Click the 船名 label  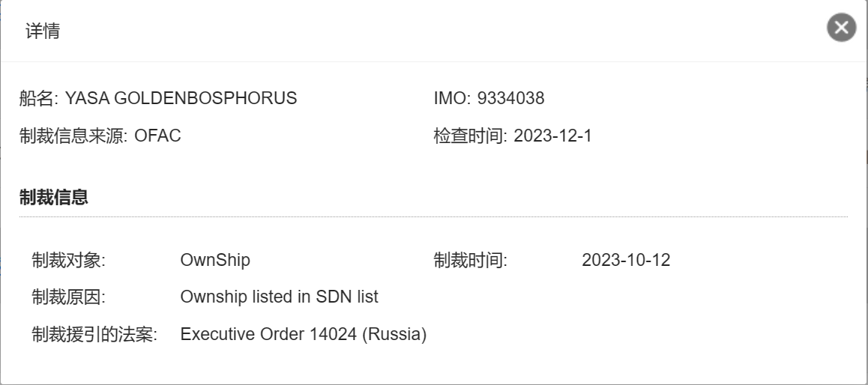pos(38,98)
